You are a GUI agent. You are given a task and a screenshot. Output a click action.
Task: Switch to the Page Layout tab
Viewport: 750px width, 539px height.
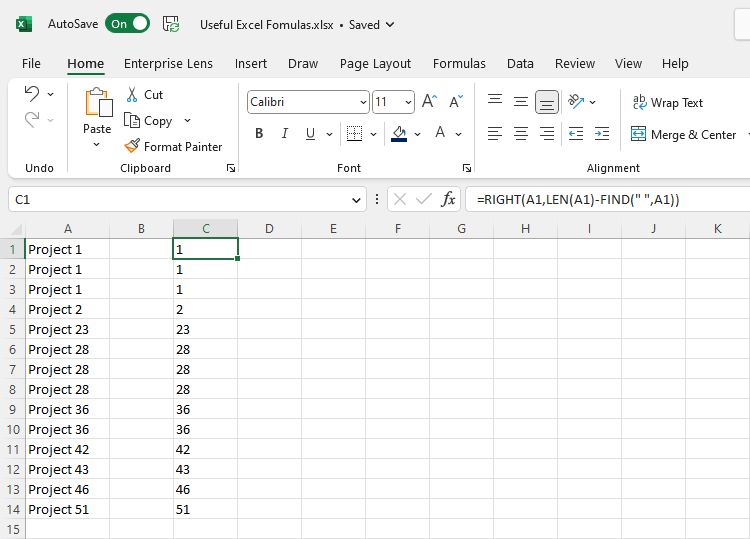(375, 63)
